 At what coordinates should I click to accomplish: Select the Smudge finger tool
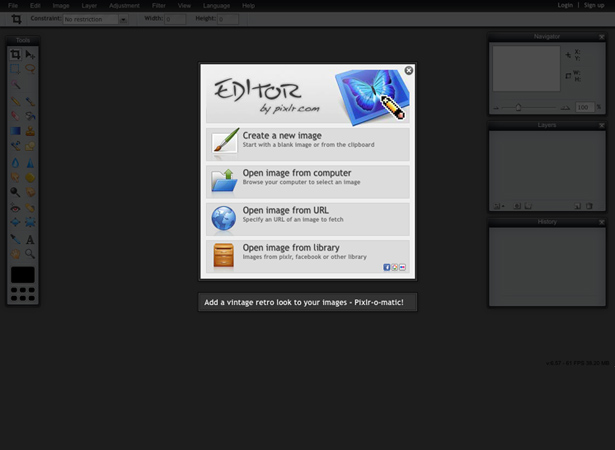(15, 177)
